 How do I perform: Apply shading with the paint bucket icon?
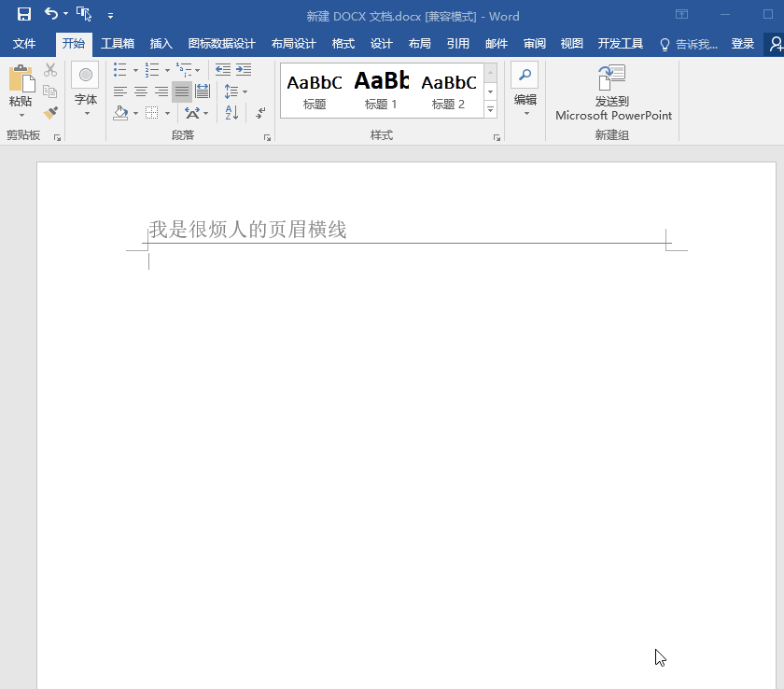coord(119,112)
